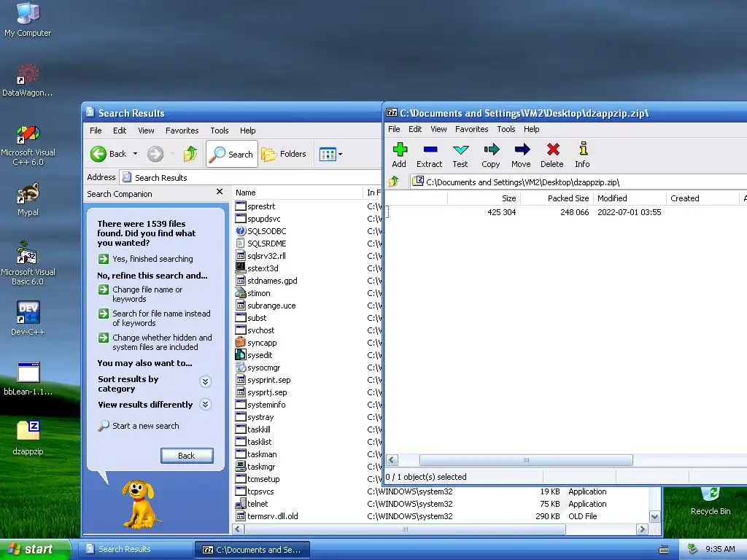
Task: Select the Mypal desktop icon
Action: (28, 200)
